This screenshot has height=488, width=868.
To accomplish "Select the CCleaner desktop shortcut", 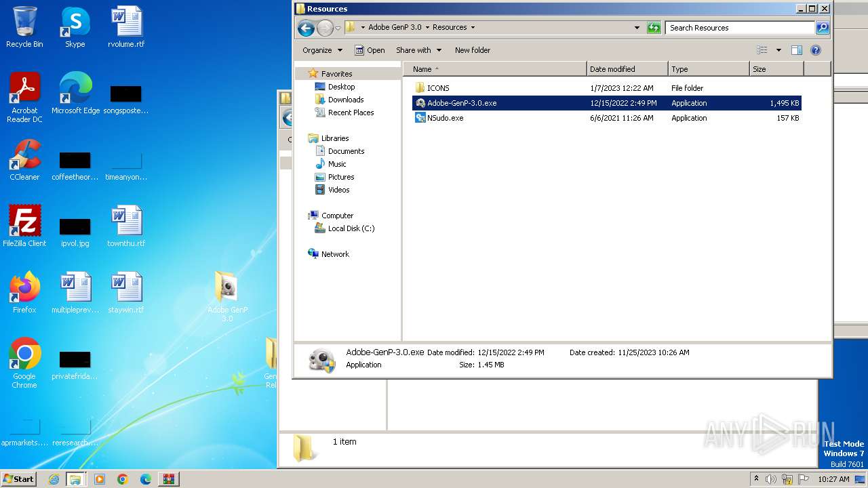I will [24, 160].
